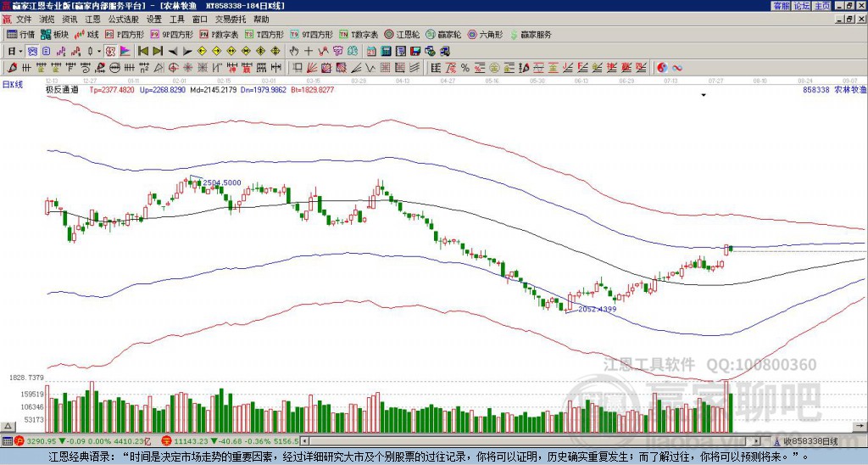Select the hand pan tool

[294, 52]
